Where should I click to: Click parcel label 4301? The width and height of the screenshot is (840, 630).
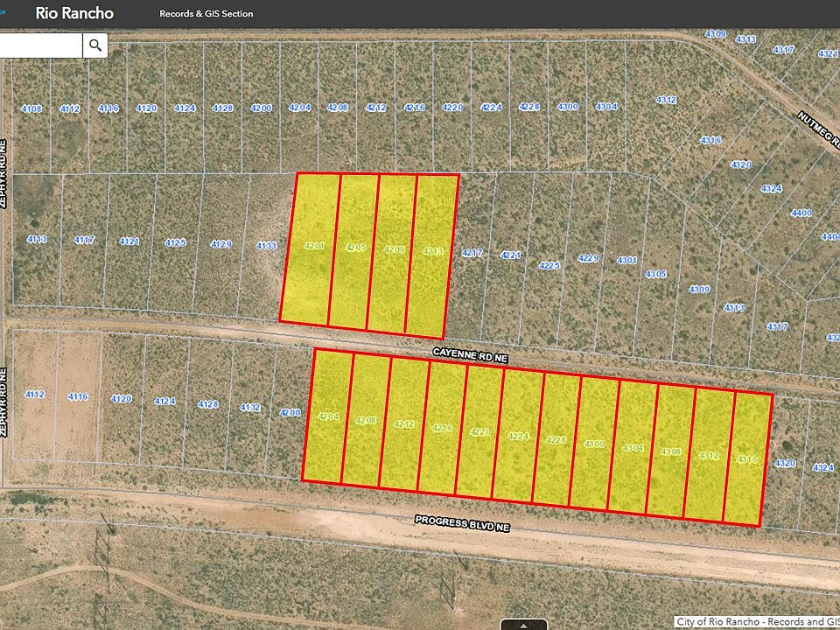click(626, 261)
